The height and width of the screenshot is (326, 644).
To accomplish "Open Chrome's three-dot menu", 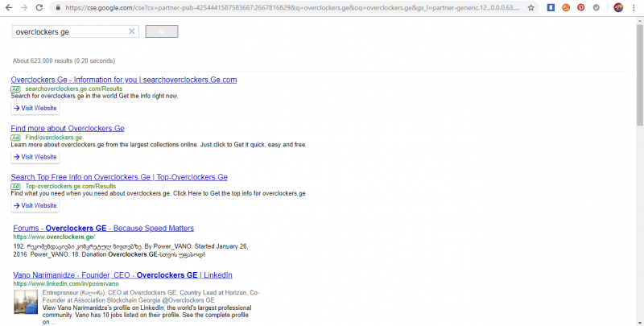I will (634, 7).
